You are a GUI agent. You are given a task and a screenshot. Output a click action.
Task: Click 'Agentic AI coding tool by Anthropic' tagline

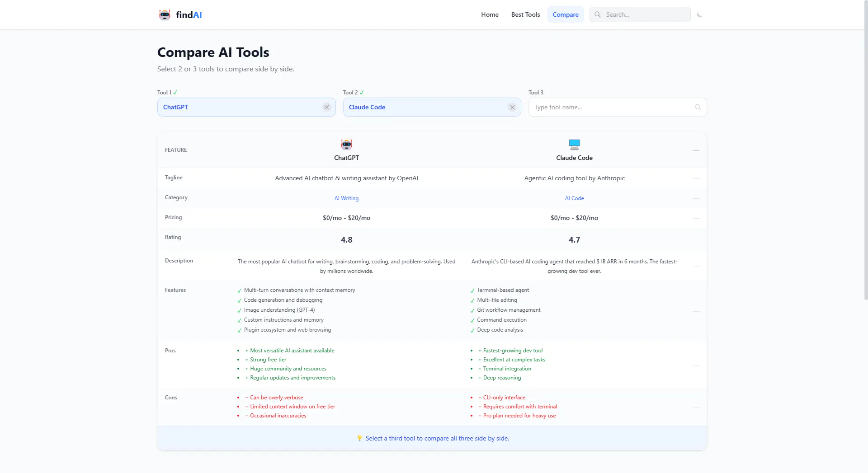574,178
